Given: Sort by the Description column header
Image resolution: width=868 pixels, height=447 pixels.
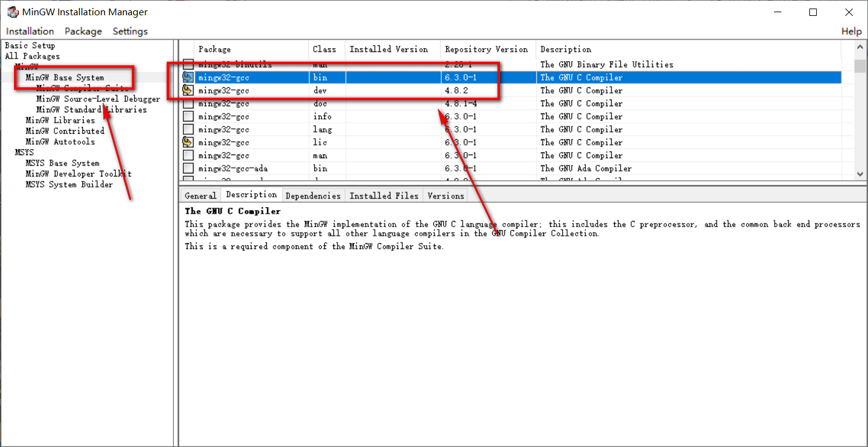Looking at the screenshot, I should click(689, 49).
